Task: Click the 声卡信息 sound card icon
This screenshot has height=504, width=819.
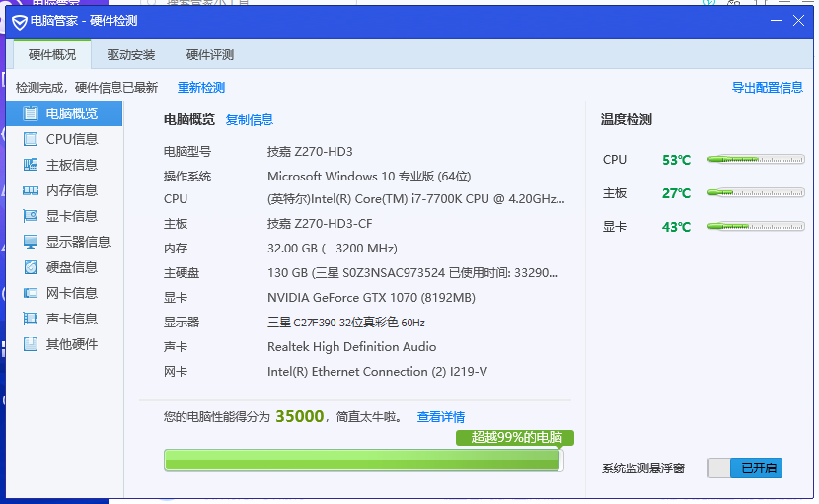Action: [x=31, y=318]
